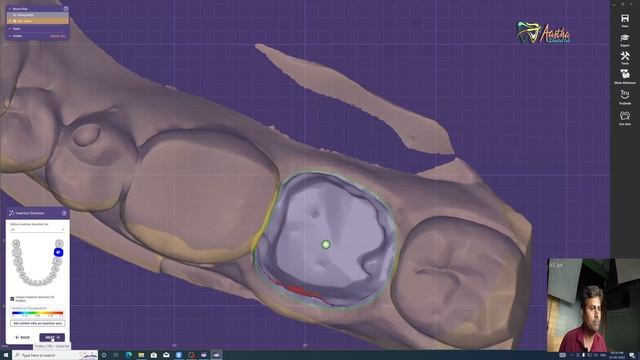Open the define insertion direction dropdown
640x360 pixels.
37,230
